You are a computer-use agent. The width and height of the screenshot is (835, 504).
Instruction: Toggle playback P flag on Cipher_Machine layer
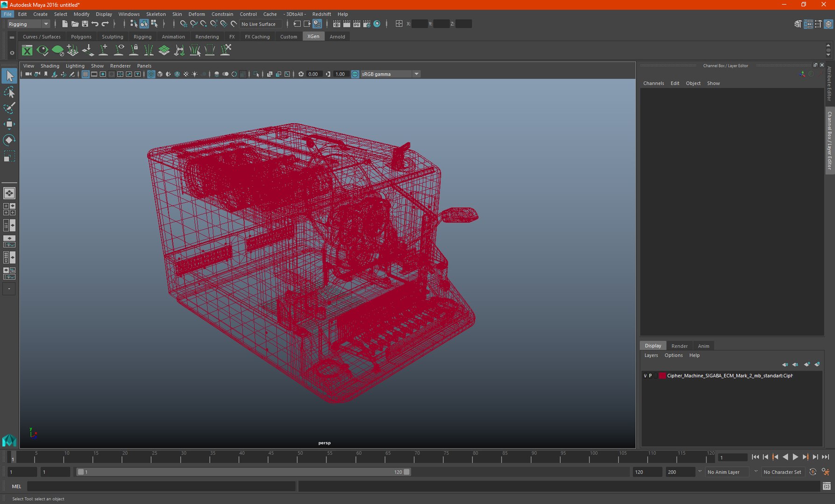pyautogui.click(x=650, y=376)
